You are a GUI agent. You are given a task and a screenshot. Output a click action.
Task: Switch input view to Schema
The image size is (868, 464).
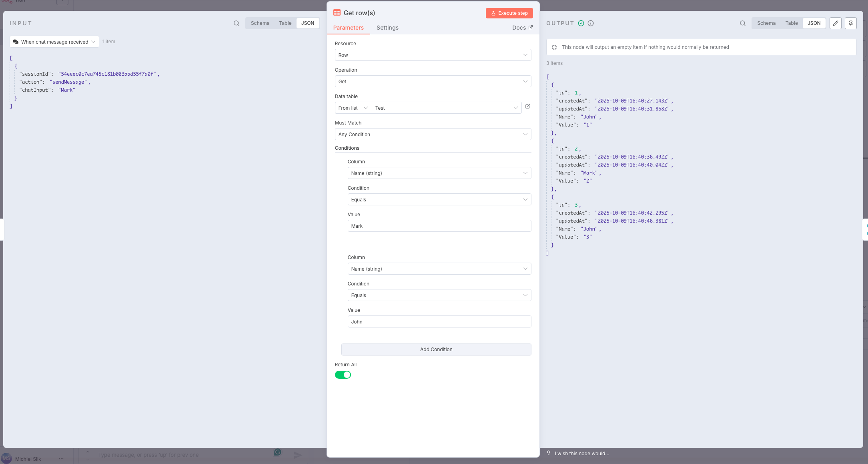[260, 23]
